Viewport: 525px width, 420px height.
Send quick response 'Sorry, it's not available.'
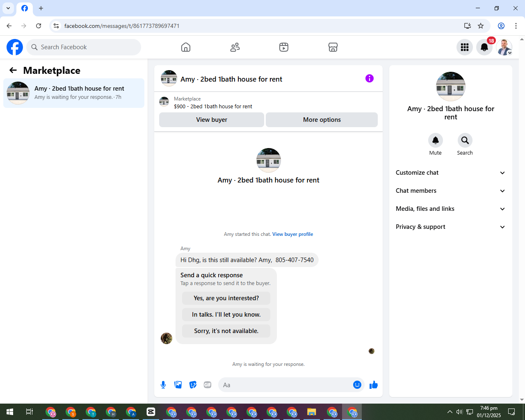coord(226,331)
